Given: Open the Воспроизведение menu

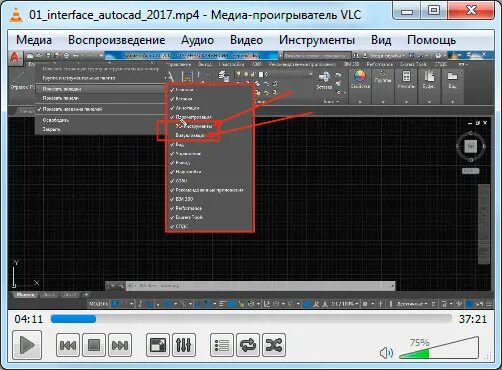Looking at the screenshot, I should pyautogui.click(x=116, y=40).
